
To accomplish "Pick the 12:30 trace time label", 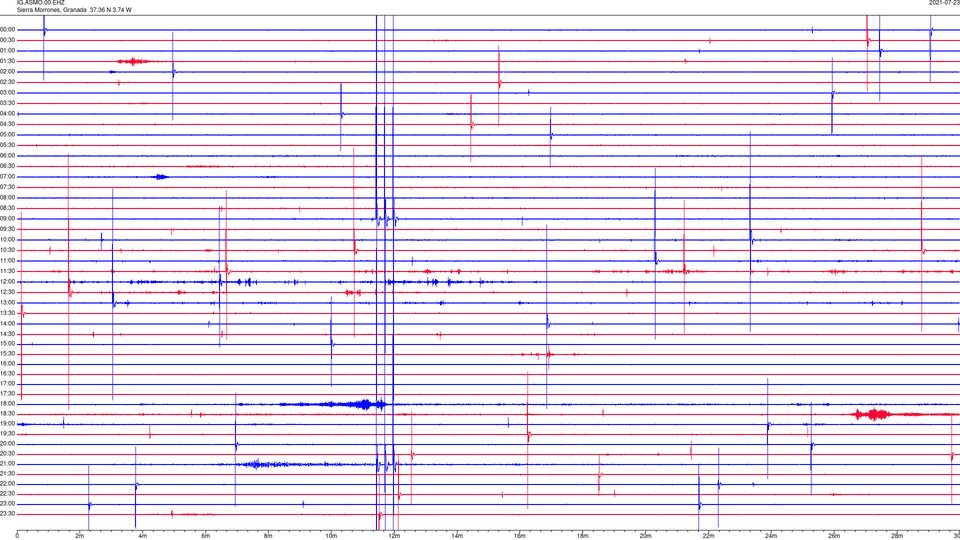I will 8,292.
